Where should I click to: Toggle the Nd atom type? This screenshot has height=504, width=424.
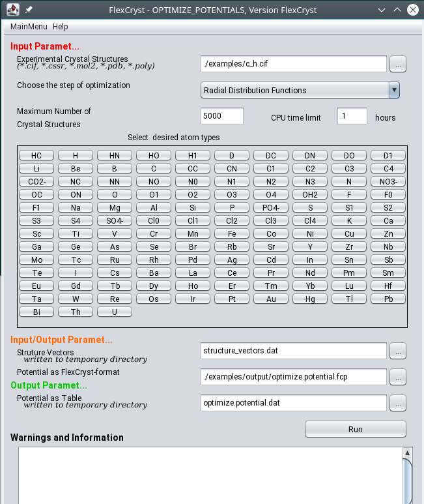(310, 273)
